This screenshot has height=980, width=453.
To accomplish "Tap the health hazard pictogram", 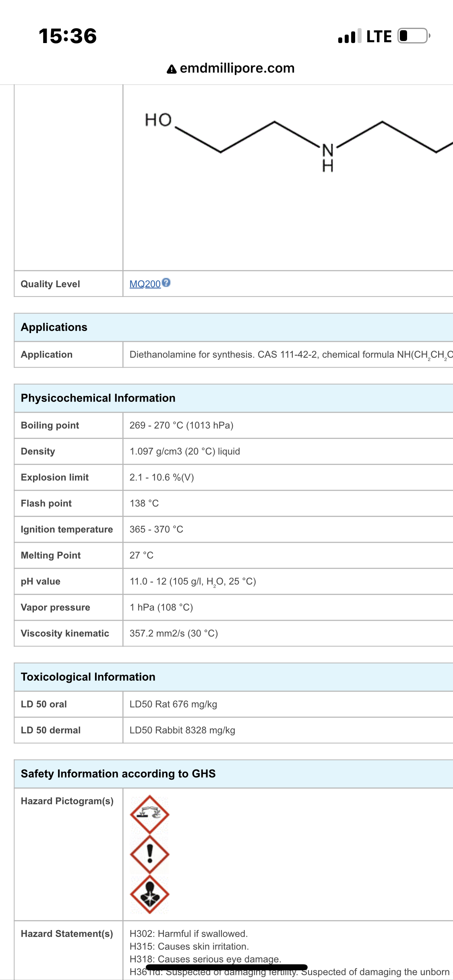I will pyautogui.click(x=150, y=894).
